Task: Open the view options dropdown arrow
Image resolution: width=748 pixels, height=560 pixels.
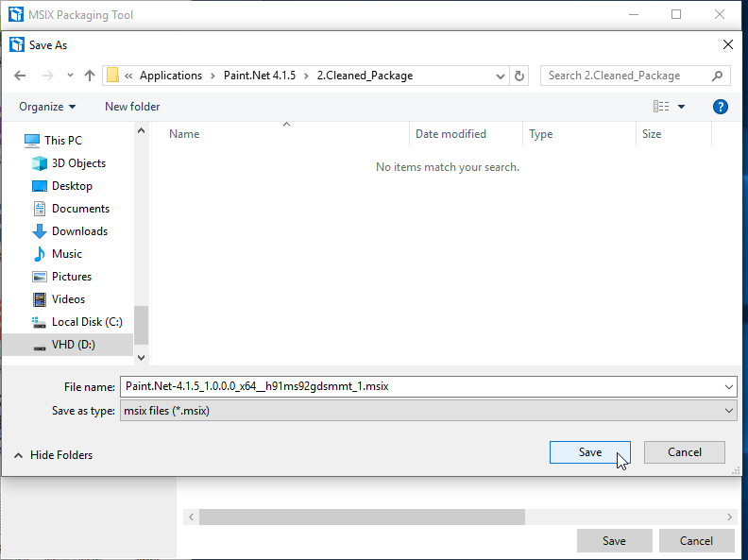Action: [682, 107]
